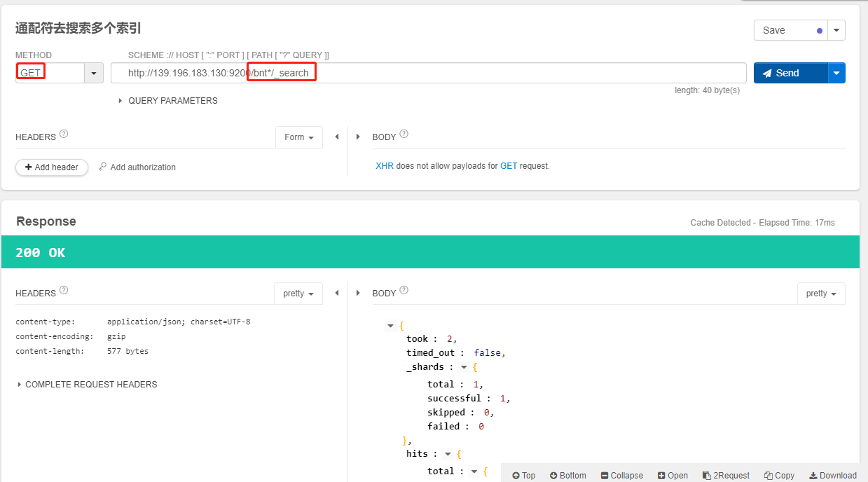The width and height of the screenshot is (868, 482).
Task: Open response body pretty format dropdown
Action: [822, 294]
